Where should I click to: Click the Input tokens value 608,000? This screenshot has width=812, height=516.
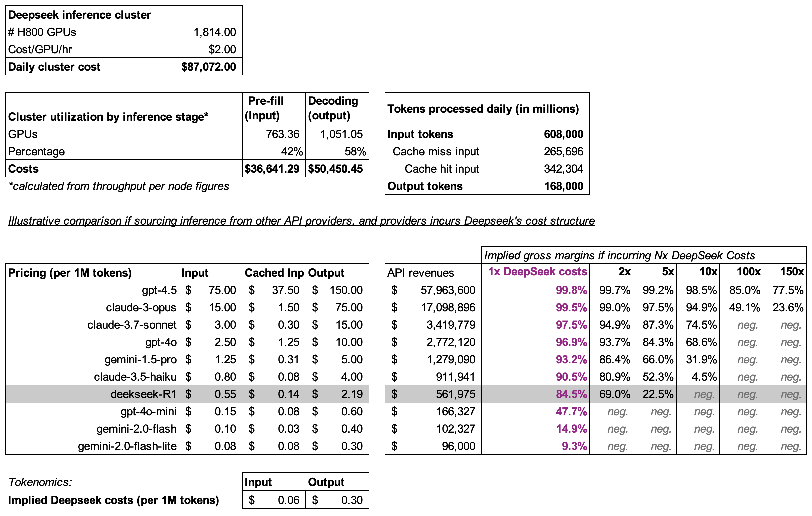point(563,134)
